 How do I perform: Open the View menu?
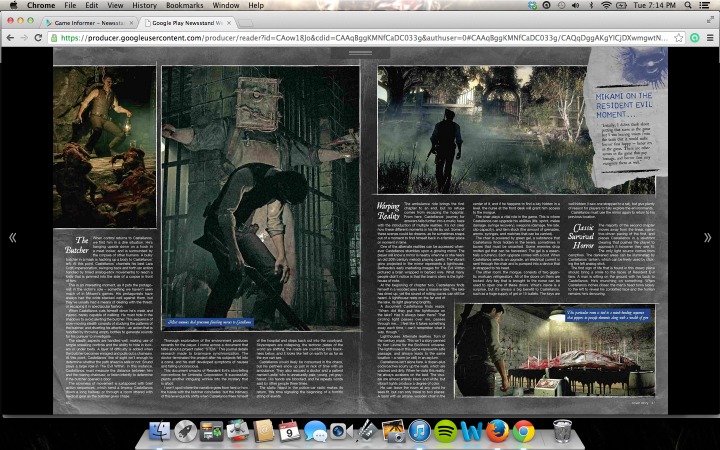(115, 5)
